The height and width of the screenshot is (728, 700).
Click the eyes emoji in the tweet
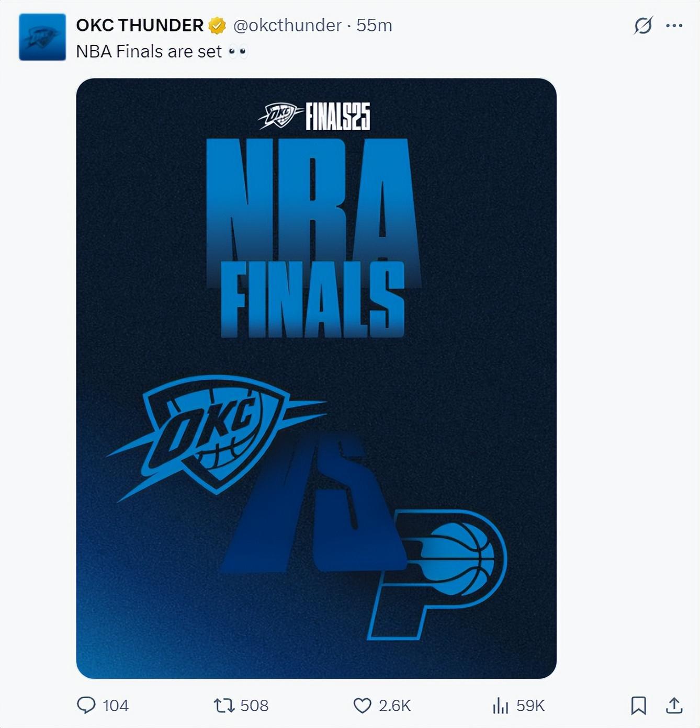click(x=237, y=51)
